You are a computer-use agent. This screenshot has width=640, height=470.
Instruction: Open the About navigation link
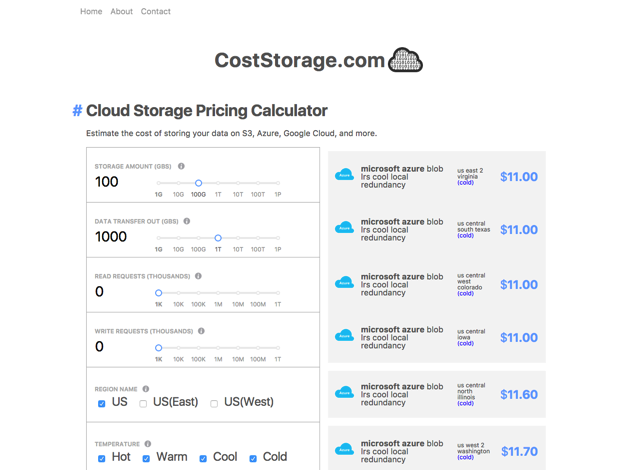click(122, 11)
